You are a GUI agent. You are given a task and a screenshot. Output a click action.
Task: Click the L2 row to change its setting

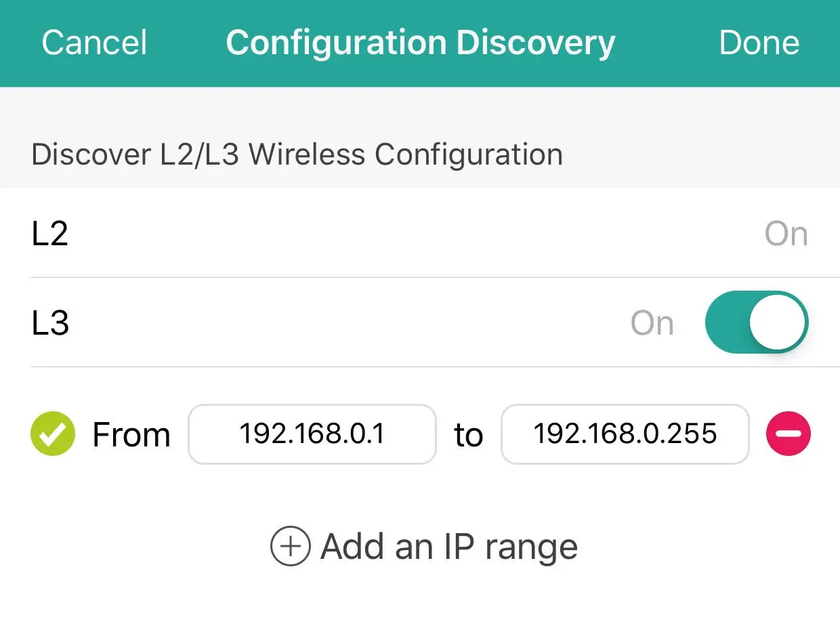pyautogui.click(x=420, y=233)
